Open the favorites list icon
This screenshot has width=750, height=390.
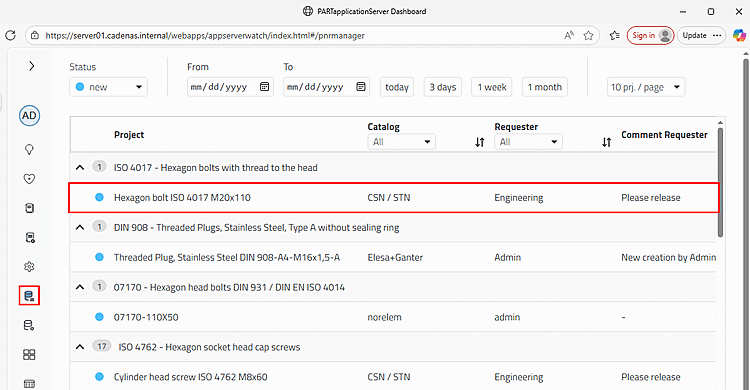pos(615,35)
